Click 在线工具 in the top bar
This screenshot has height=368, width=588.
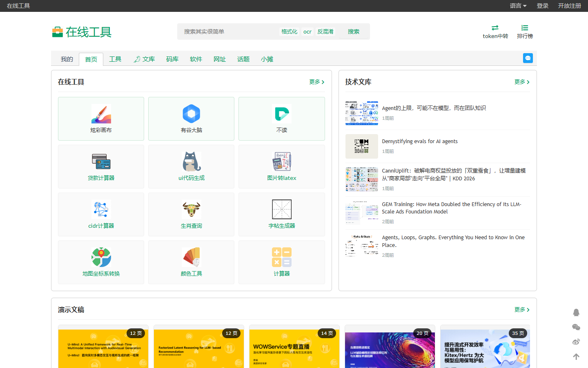tap(18, 6)
